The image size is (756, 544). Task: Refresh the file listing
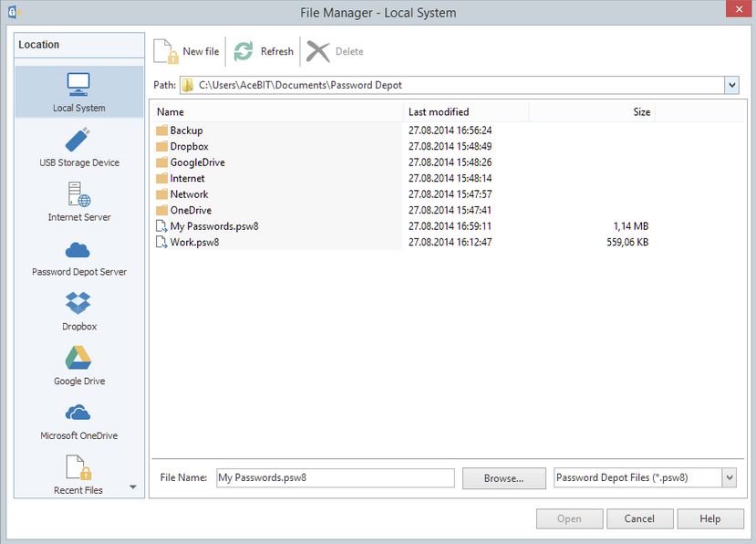[x=264, y=51]
